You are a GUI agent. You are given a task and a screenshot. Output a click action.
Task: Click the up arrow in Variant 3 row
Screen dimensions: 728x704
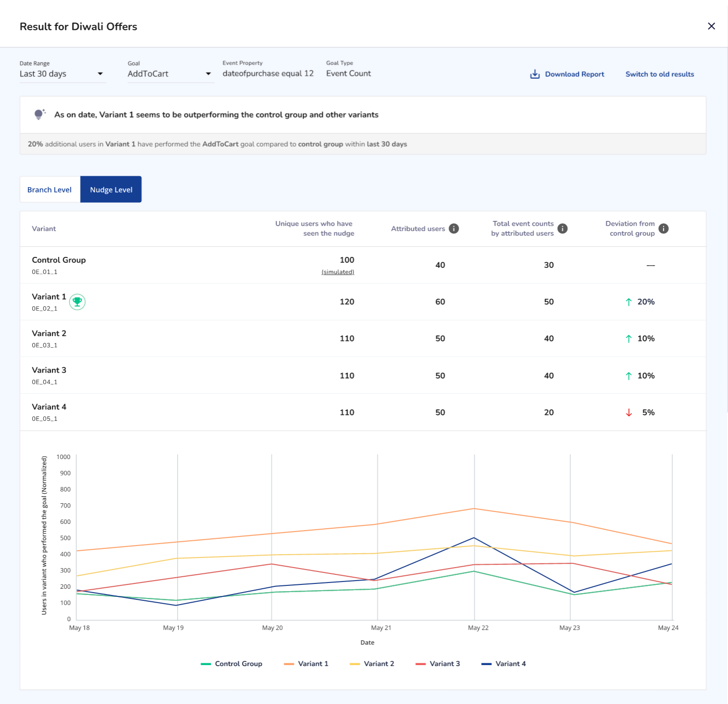(x=629, y=376)
